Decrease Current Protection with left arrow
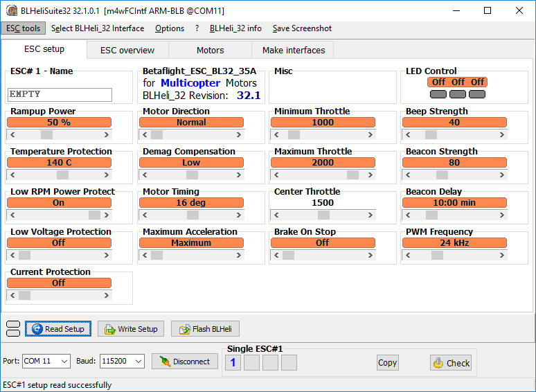Viewport: 536px width, 392px height. pos(12,295)
